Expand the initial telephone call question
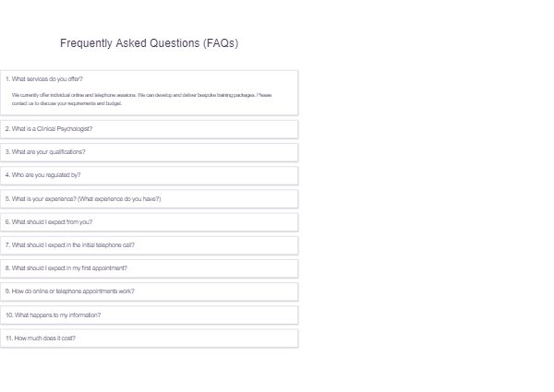This screenshot has width=554, height=392. [x=149, y=245]
